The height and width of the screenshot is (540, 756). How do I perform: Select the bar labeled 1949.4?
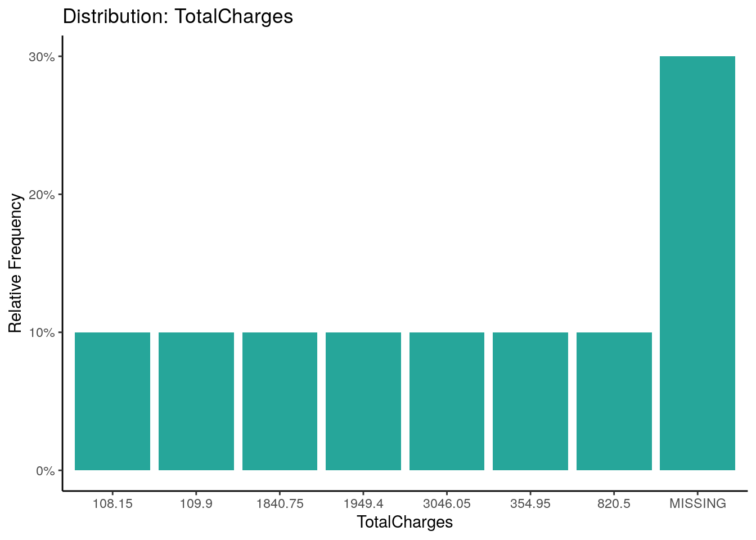click(x=363, y=401)
